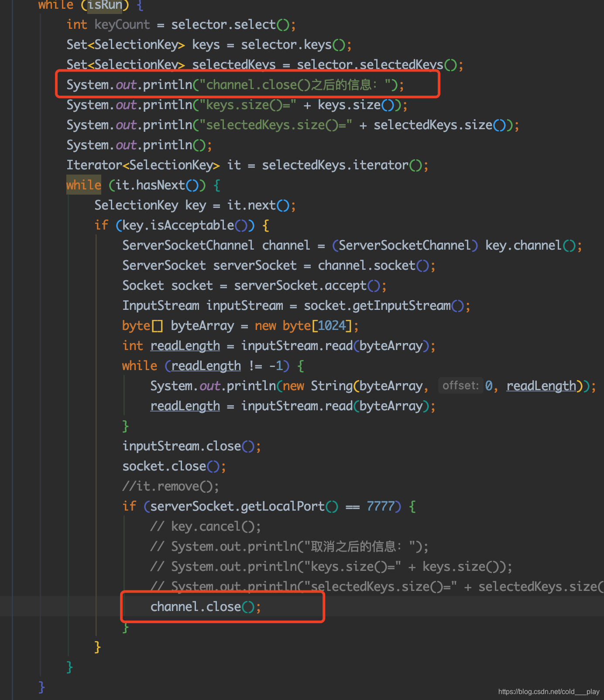Click the 'ServerSocketChannel channel' cast line
The height and width of the screenshot is (700, 604).
tap(352, 246)
